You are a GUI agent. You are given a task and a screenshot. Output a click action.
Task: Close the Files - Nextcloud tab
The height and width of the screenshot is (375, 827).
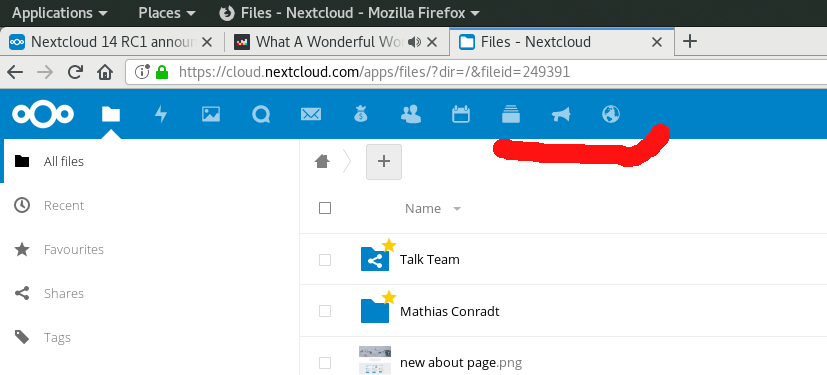(x=657, y=42)
